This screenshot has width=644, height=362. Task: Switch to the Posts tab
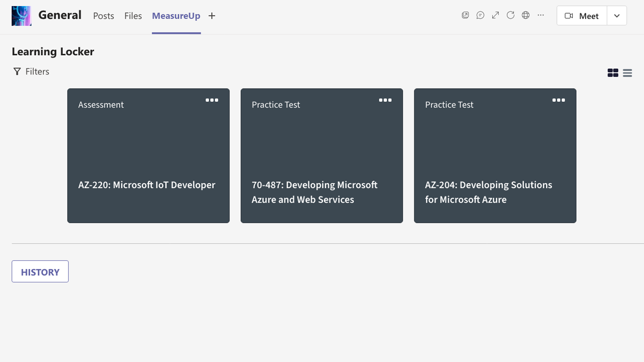click(x=104, y=16)
